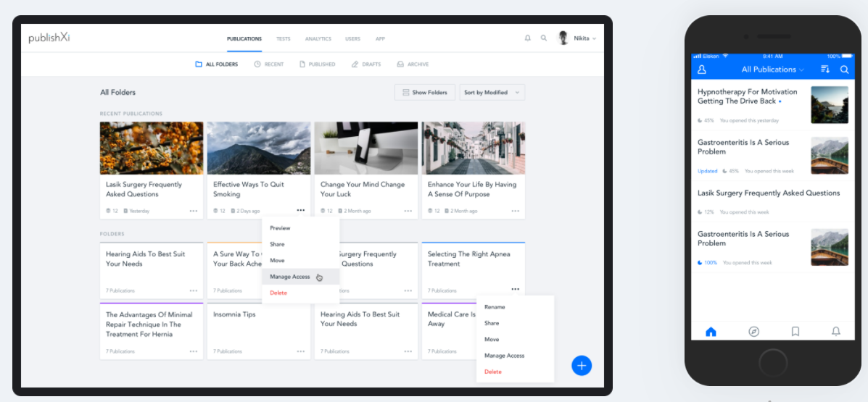Go to the App tab

[x=380, y=38]
